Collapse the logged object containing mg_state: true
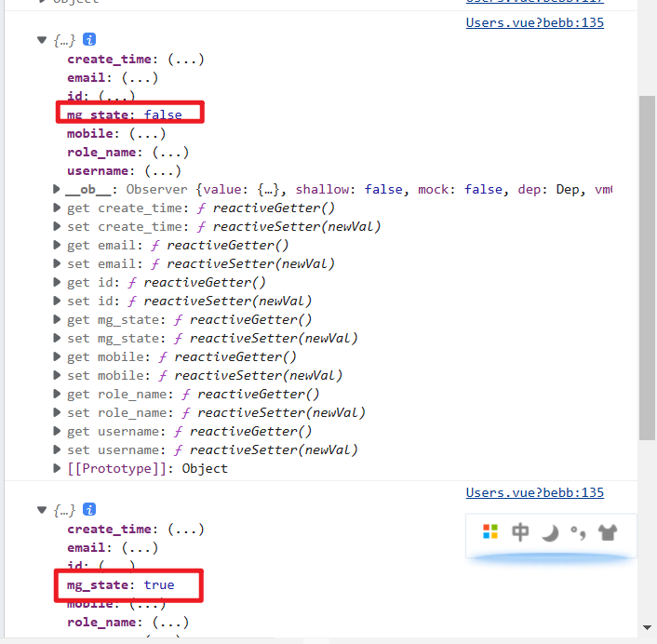Image resolution: width=657 pixels, height=644 pixels. [42, 510]
